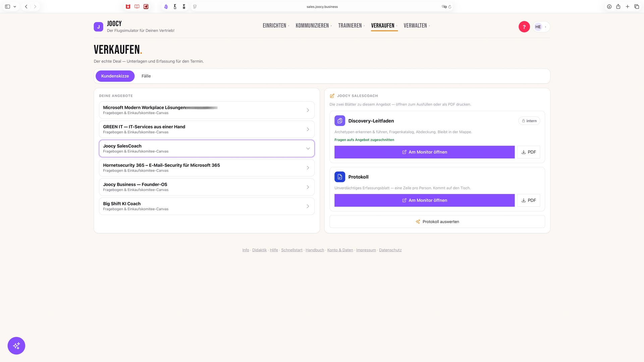644x362 pixels.
Task: Expand the Hornetsecurity 365 offer row
Action: (207, 168)
